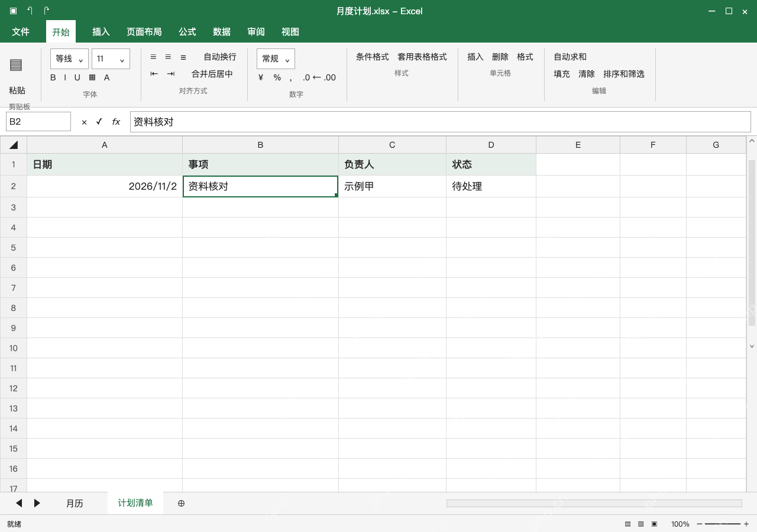
Task: Open the cell borders icon
Action: pyautogui.click(x=92, y=77)
